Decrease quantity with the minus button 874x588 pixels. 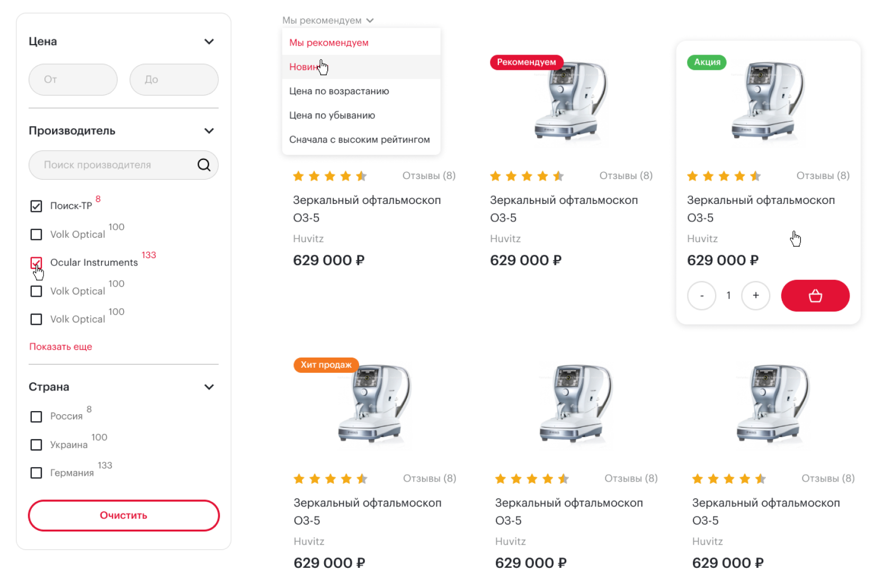(x=702, y=296)
